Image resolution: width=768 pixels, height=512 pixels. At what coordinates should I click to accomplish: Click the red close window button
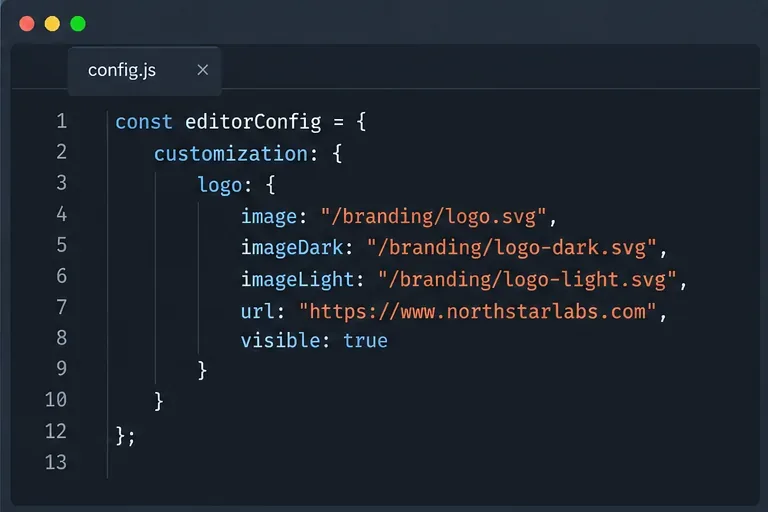click(27, 24)
